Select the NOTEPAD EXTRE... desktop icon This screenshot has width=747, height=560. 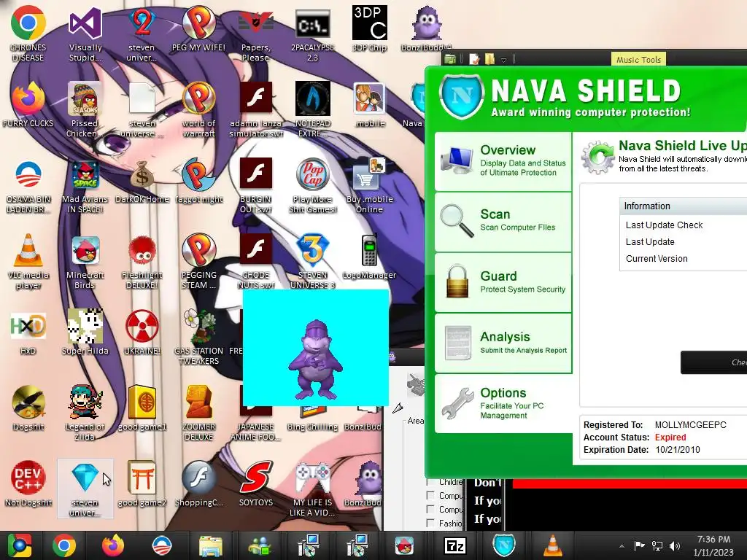click(312, 109)
